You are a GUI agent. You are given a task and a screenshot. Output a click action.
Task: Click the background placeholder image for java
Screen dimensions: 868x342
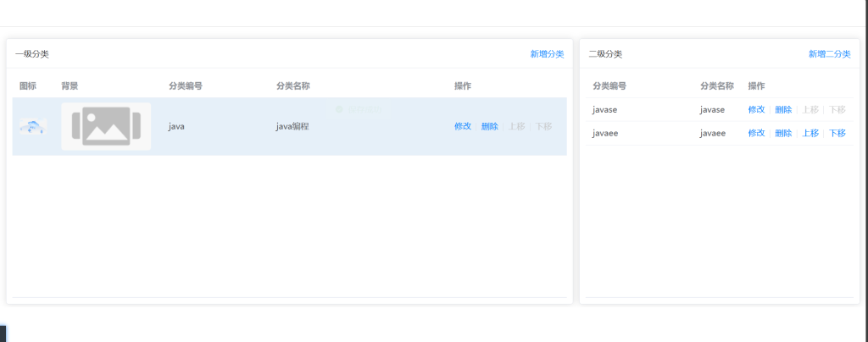point(106,126)
